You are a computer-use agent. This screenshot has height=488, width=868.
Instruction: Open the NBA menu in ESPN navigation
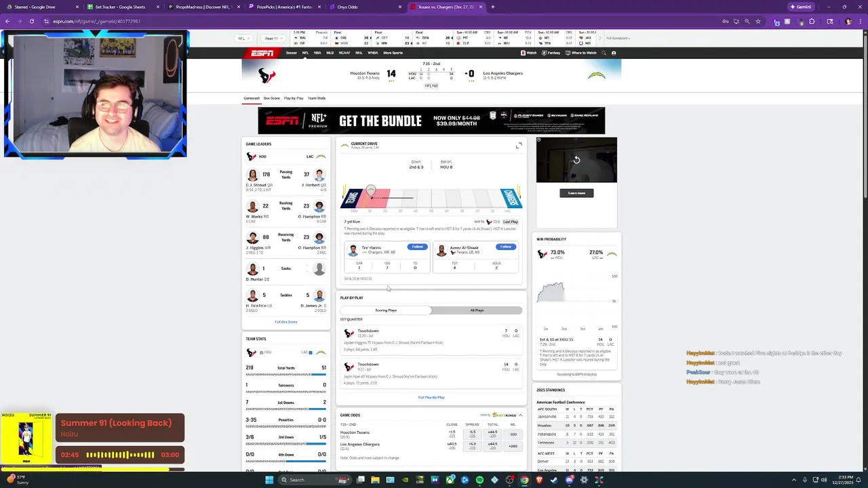click(x=317, y=53)
